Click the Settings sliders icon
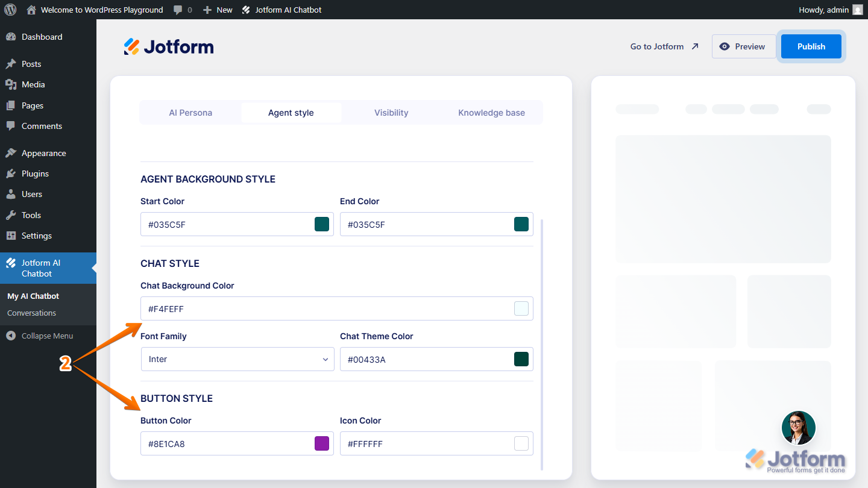Screen dimensions: 868x488 click(x=11, y=236)
